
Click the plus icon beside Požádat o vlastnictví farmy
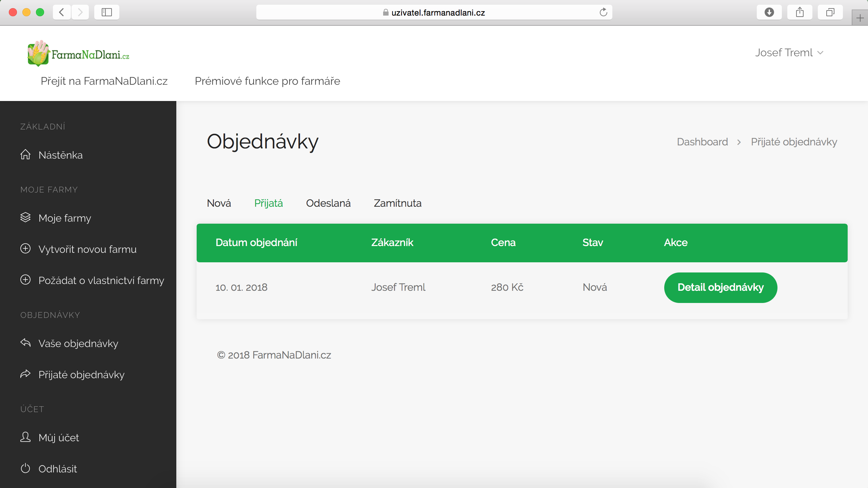[x=25, y=280]
